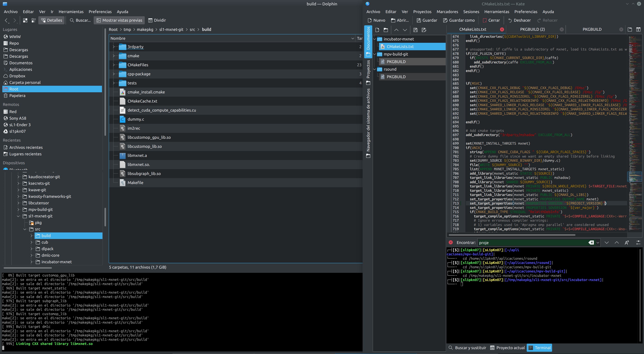
Task: Toggle the Dividir split view button
Action: pos(157,20)
